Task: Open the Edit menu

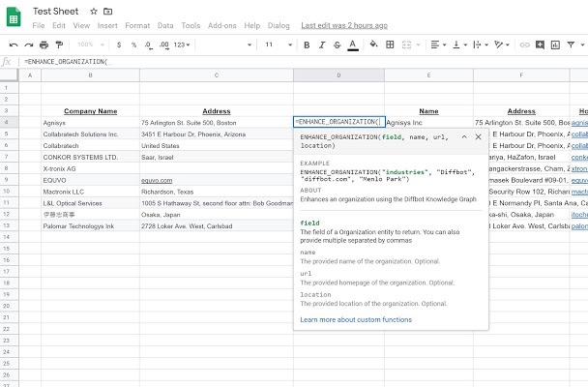Action: point(59,25)
